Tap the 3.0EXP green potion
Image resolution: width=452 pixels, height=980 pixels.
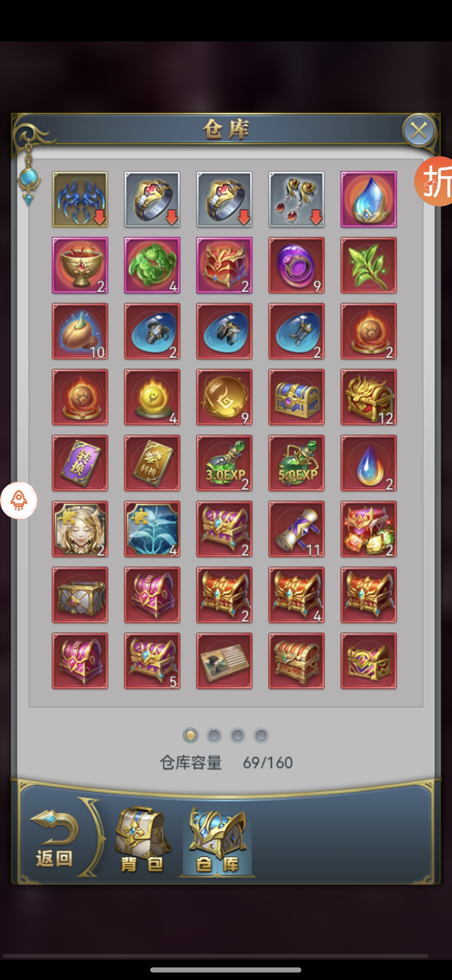[224, 463]
